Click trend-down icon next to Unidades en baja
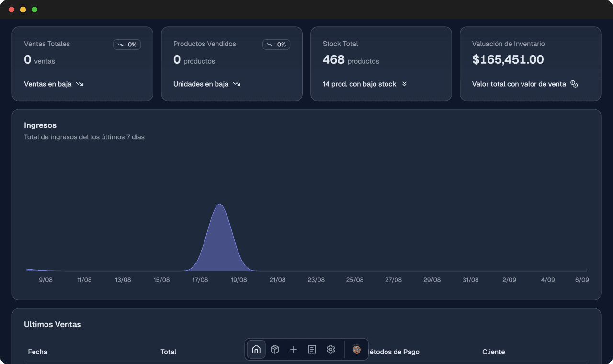Image resolution: width=613 pixels, height=364 pixels. tap(237, 84)
